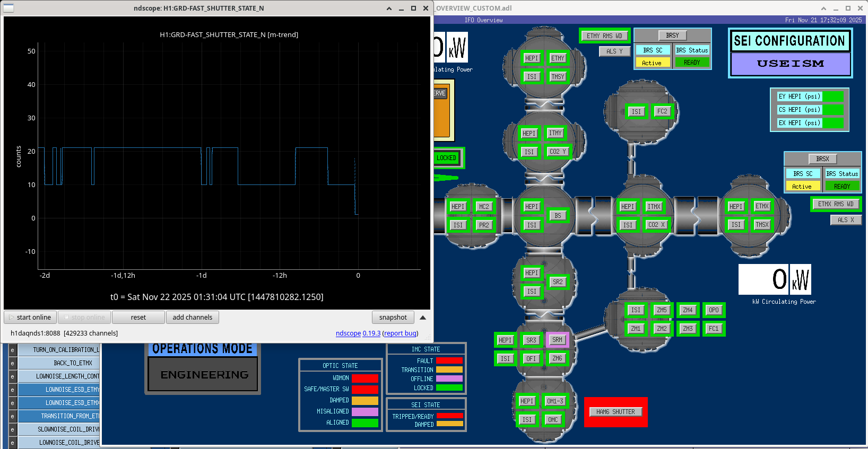Open the ndscope window menu icon

tap(8, 8)
